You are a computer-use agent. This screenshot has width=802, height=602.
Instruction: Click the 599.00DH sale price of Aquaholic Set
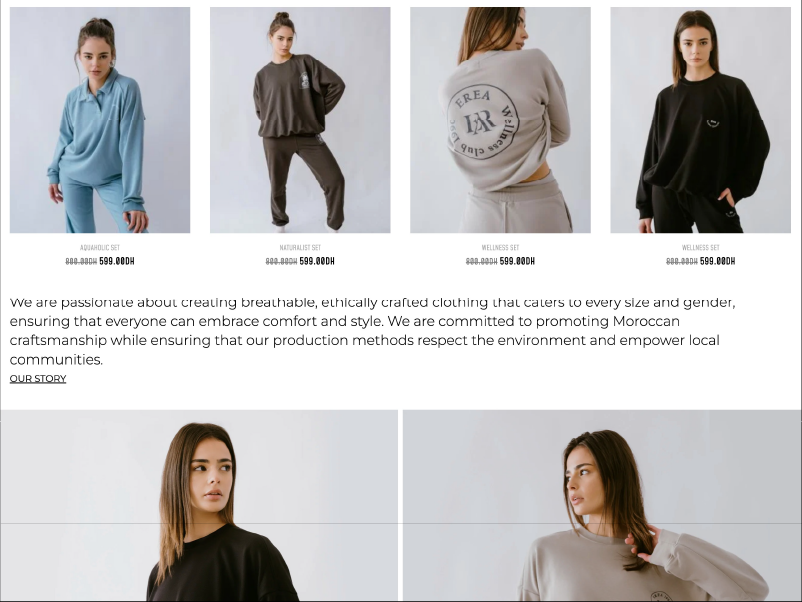pos(117,261)
